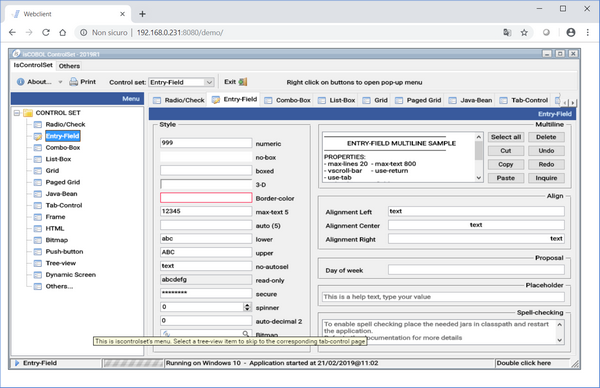Click the Copy button
Screen dimensions: 600x388
pyautogui.click(x=506, y=165)
